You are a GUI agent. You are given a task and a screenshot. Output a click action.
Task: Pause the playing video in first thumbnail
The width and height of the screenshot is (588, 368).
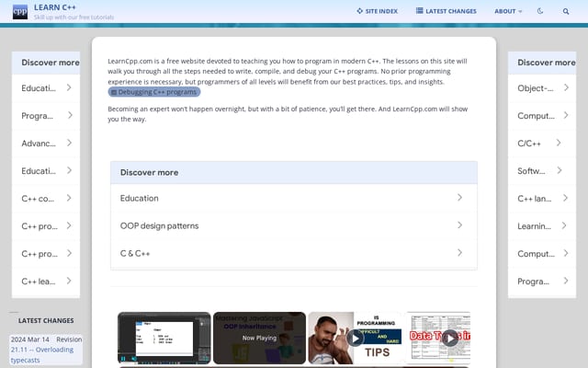pyautogui.click(x=123, y=359)
